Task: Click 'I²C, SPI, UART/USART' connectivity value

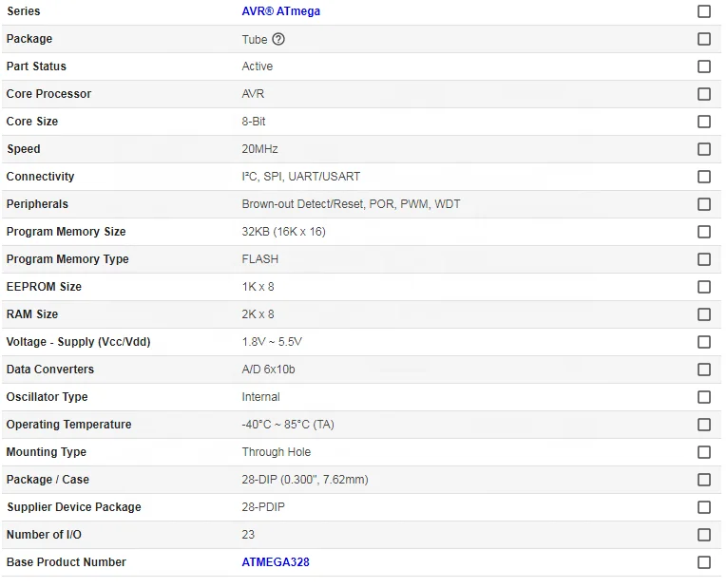Action: [300, 177]
